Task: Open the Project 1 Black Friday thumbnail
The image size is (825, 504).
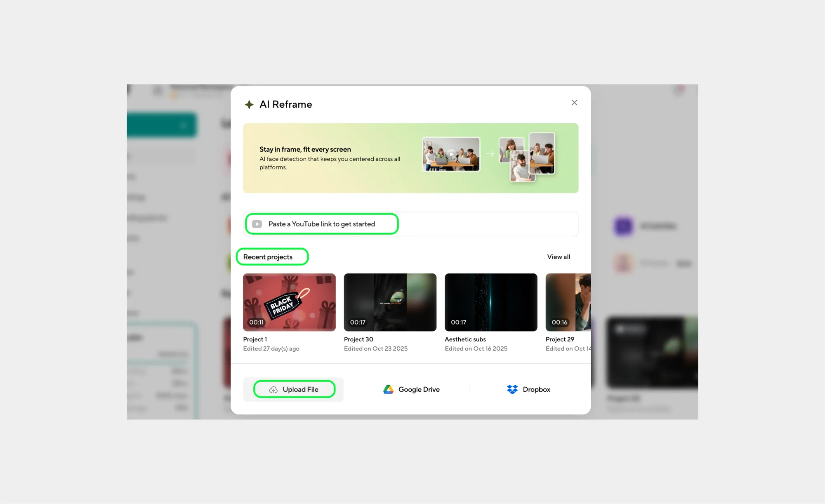Action: [289, 302]
